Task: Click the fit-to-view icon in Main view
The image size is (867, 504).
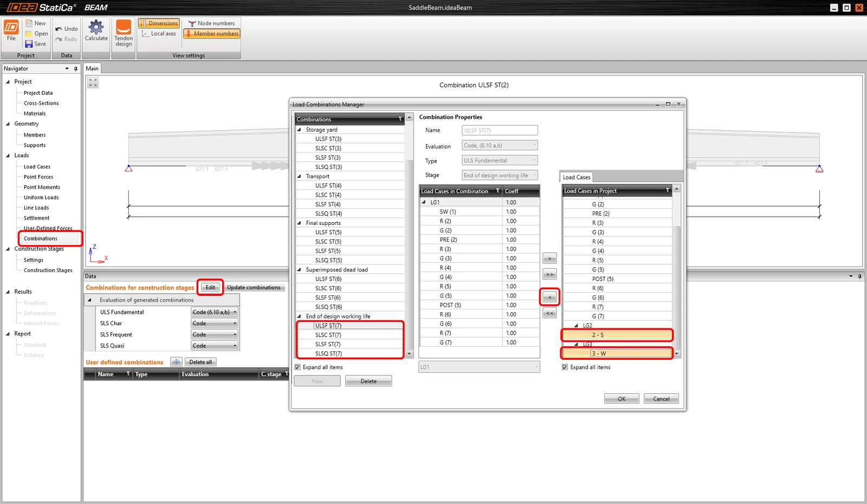Action: pos(93,82)
